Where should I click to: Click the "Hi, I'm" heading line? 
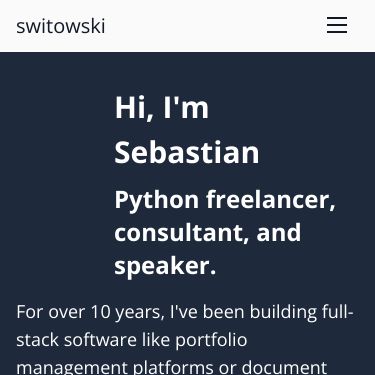coord(162,107)
